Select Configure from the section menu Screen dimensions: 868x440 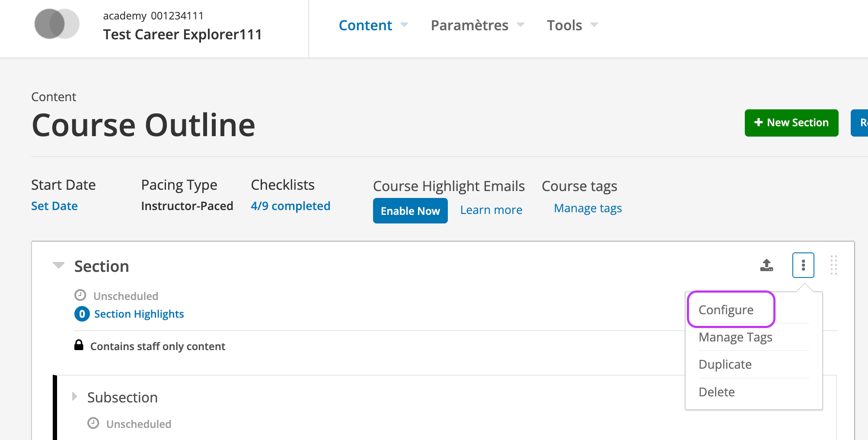point(726,310)
